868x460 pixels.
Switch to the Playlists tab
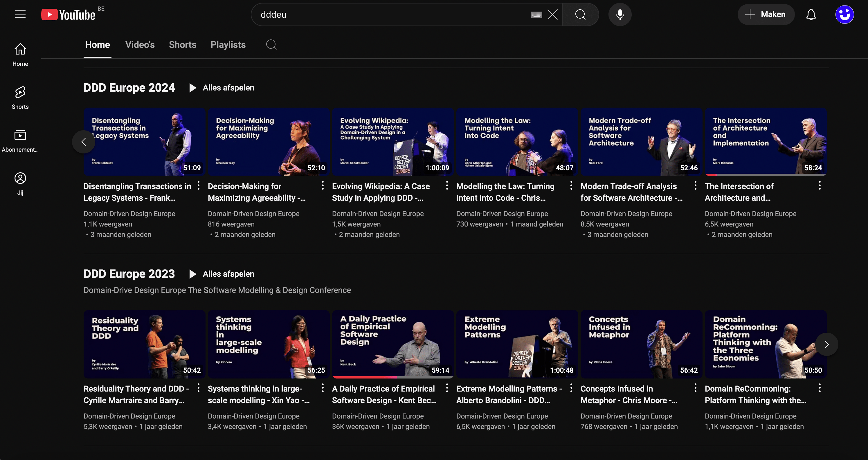(228, 44)
